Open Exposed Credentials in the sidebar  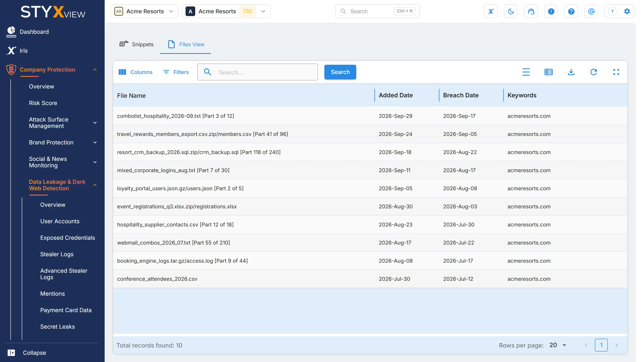click(x=67, y=238)
